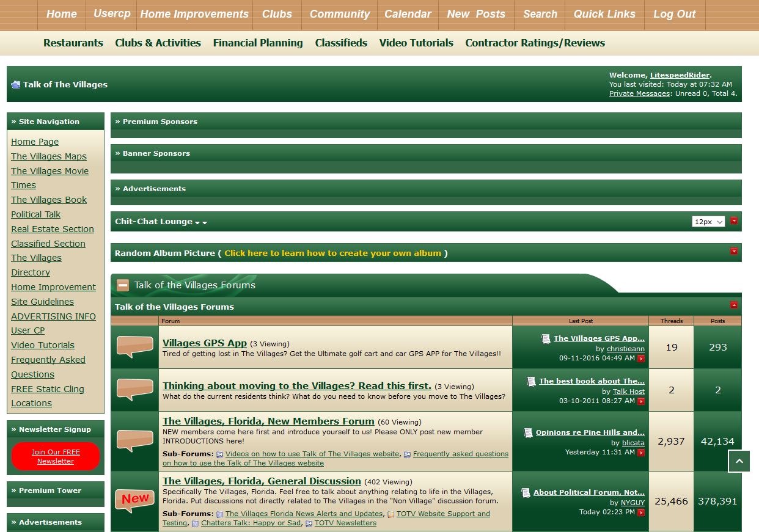This screenshot has height=532, width=759.
Task: Collapse Talk of the Villages Forums with red arrow
Action: tap(734, 305)
